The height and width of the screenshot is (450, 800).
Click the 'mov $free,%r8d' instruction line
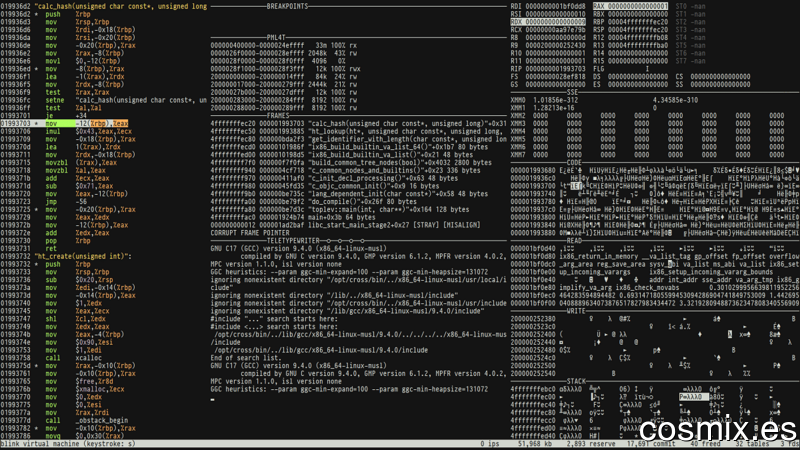(59, 381)
